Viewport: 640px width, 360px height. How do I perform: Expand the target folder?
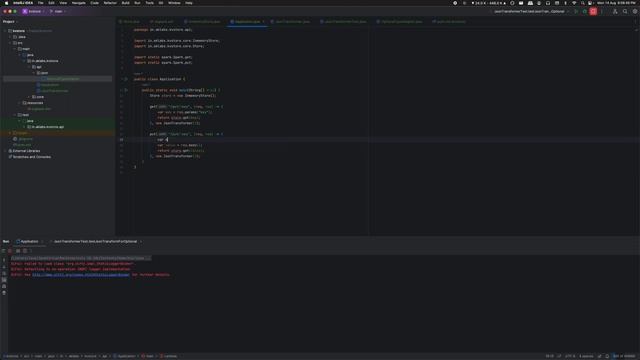pyautogui.click(x=10, y=133)
